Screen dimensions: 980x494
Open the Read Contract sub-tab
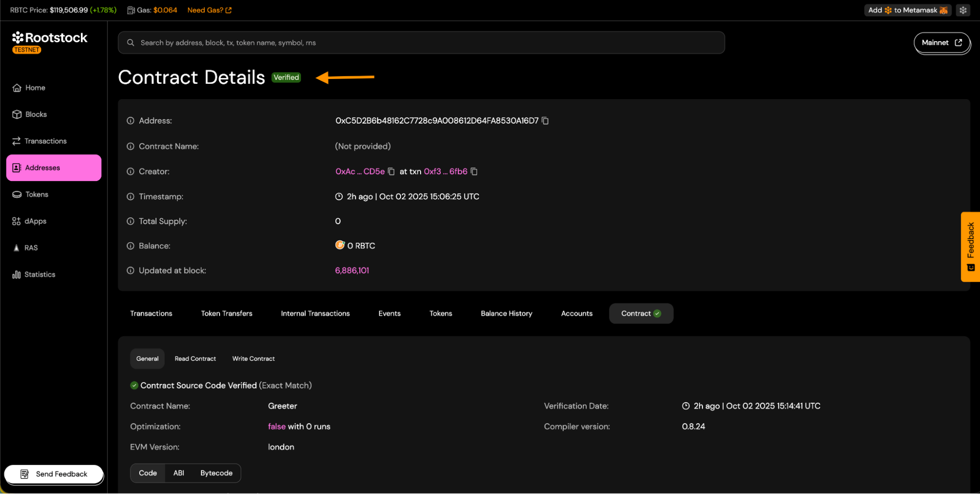click(x=195, y=359)
